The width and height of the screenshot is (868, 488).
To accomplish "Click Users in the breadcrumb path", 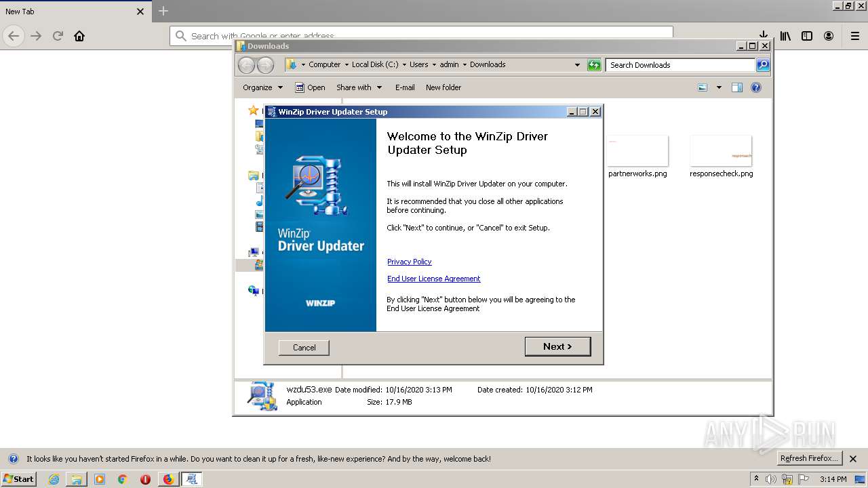I will (x=418, y=64).
